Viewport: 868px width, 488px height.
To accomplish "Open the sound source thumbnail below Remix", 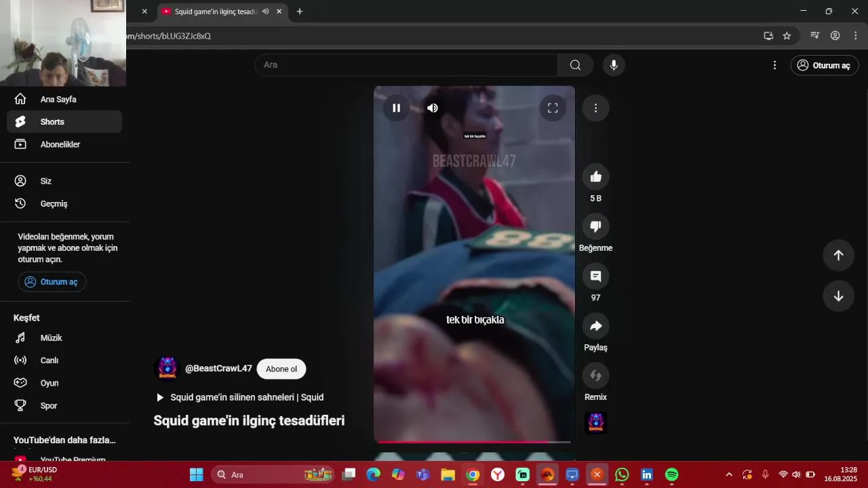I will (x=596, y=422).
